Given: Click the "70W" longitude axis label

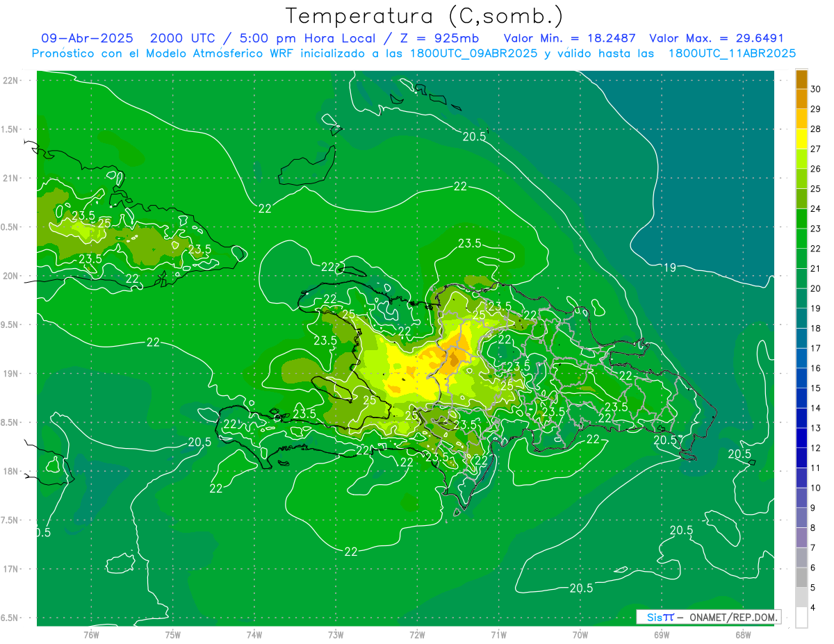Looking at the screenshot, I should [x=580, y=634].
